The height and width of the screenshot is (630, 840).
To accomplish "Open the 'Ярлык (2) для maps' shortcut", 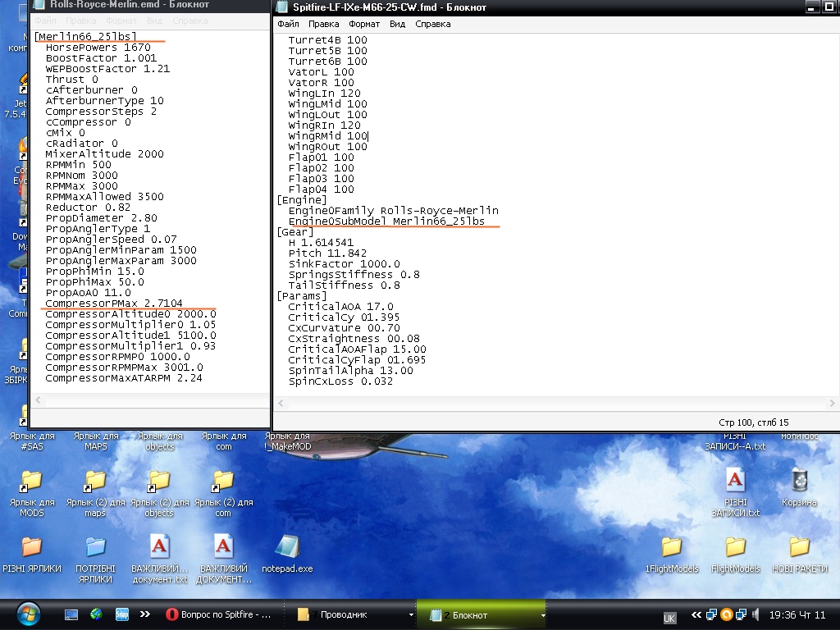I will (x=95, y=493).
